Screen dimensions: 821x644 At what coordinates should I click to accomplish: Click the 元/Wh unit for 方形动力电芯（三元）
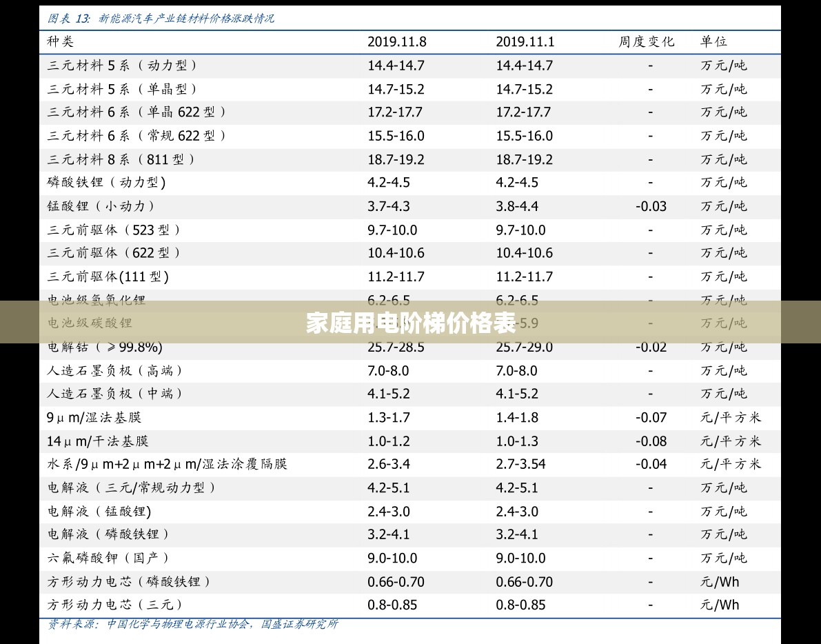pyautogui.click(x=720, y=605)
